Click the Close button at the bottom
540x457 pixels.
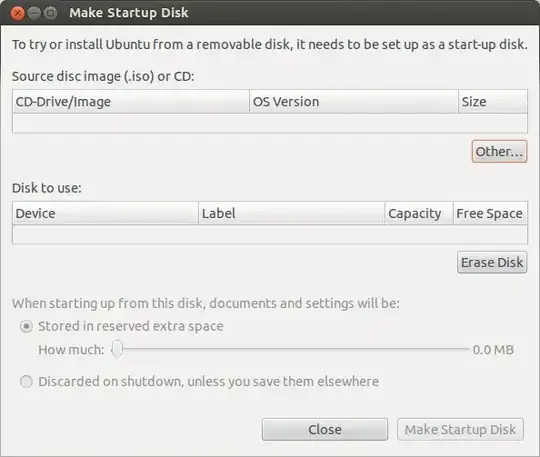(325, 429)
